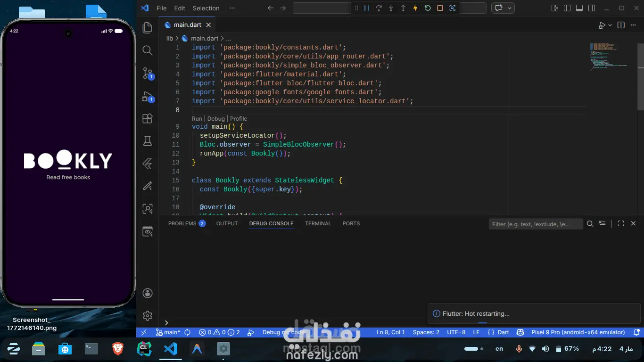Open Copilot status icon in status bar
This screenshot has width=644, height=362.
pyautogui.click(x=520, y=332)
